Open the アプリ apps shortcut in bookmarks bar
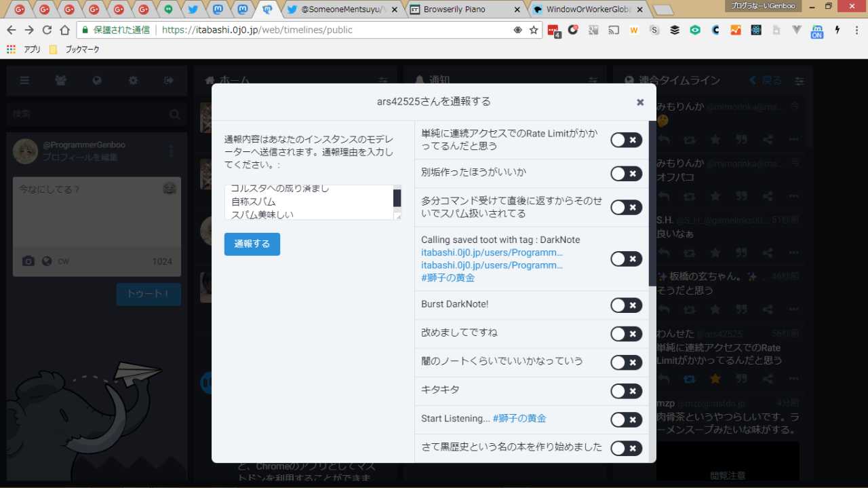 tap(24, 50)
